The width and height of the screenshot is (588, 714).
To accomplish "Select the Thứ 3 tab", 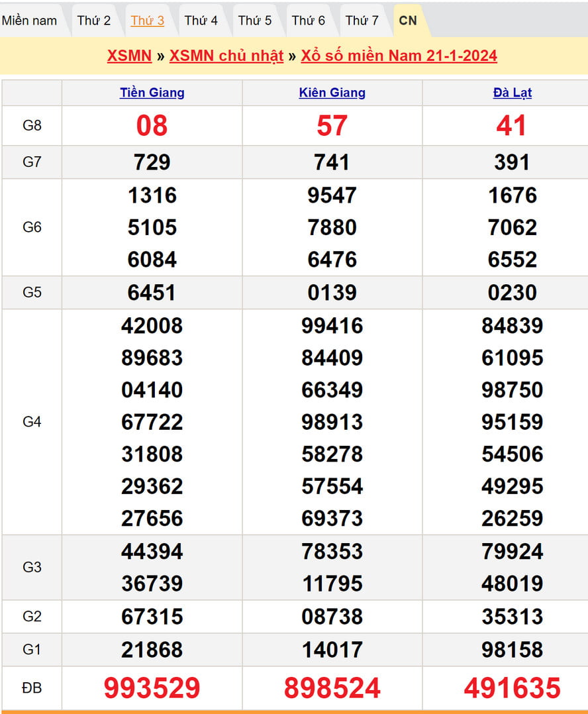I will tap(147, 21).
